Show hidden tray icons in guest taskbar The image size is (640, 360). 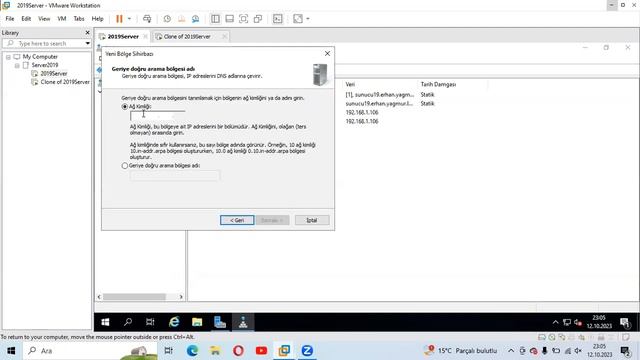click(555, 322)
